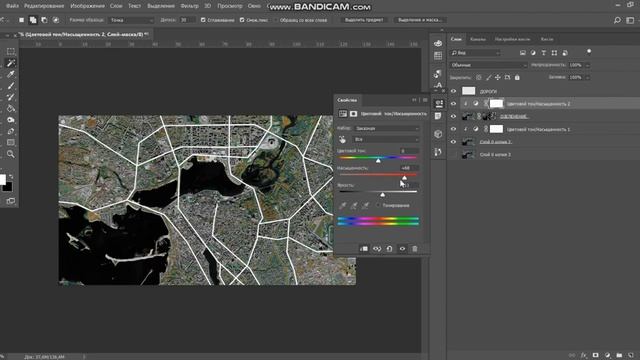Select the Brush tool
640x360 pixels.
pyautogui.click(x=11, y=86)
